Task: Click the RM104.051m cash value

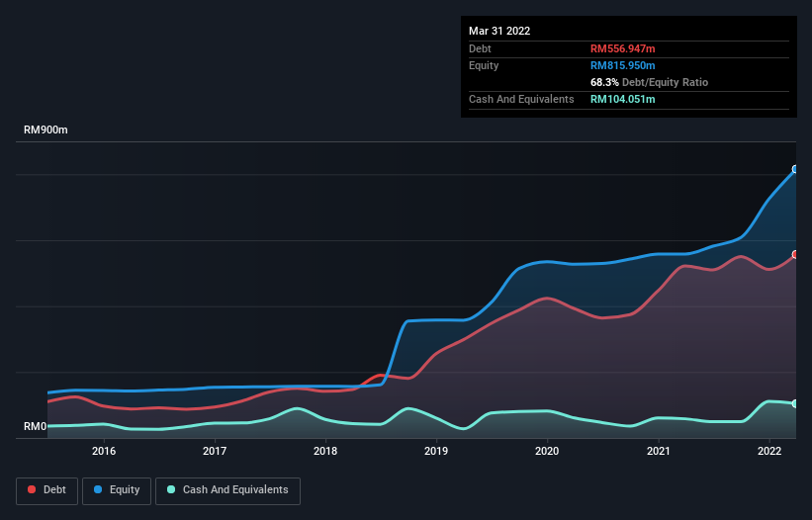Action: pyautogui.click(x=622, y=99)
